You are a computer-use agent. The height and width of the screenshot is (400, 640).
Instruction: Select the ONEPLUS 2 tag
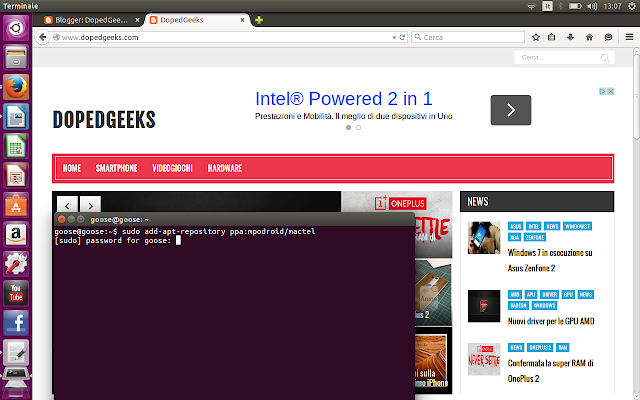coord(540,347)
